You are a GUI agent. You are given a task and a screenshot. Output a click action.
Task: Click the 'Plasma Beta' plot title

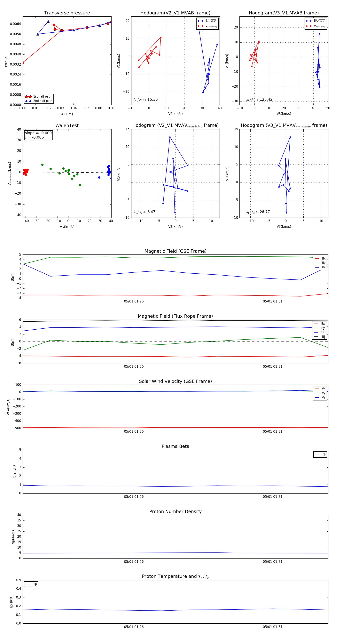(x=175, y=446)
